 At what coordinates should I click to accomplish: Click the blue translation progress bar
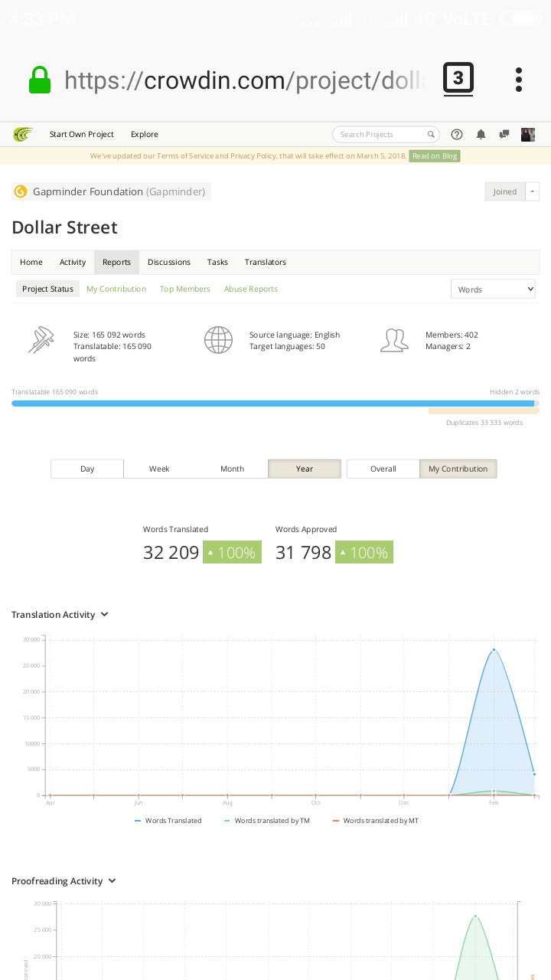pyautogui.click(x=272, y=403)
